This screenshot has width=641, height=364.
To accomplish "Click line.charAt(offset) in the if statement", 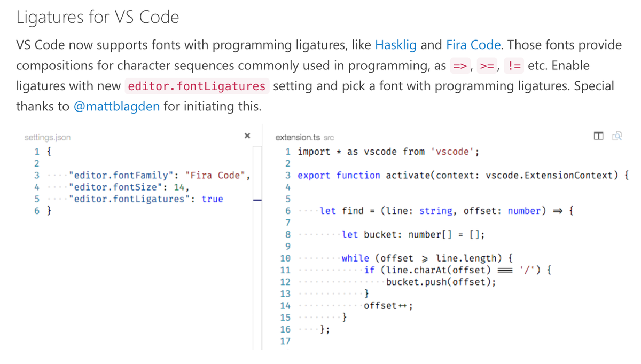I will tap(438, 270).
